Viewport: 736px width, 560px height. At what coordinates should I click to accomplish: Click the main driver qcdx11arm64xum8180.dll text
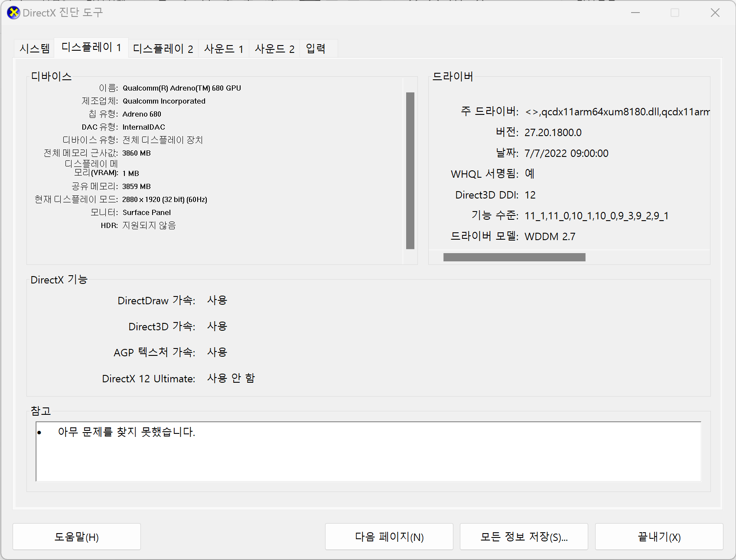(x=617, y=112)
